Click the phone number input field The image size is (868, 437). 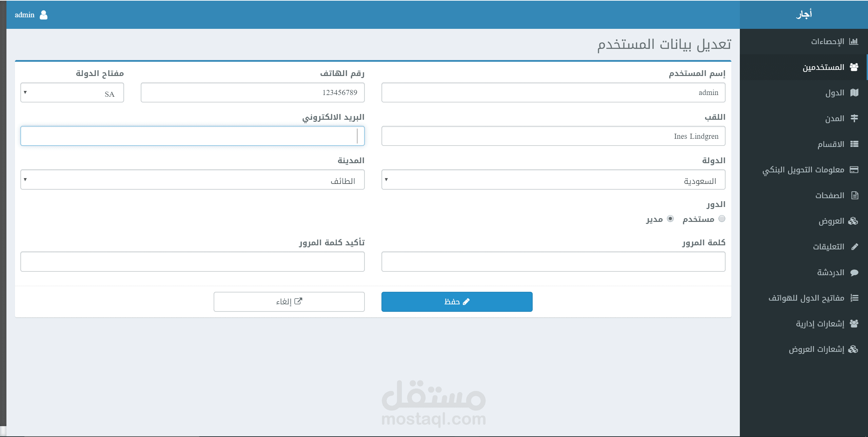[253, 93]
